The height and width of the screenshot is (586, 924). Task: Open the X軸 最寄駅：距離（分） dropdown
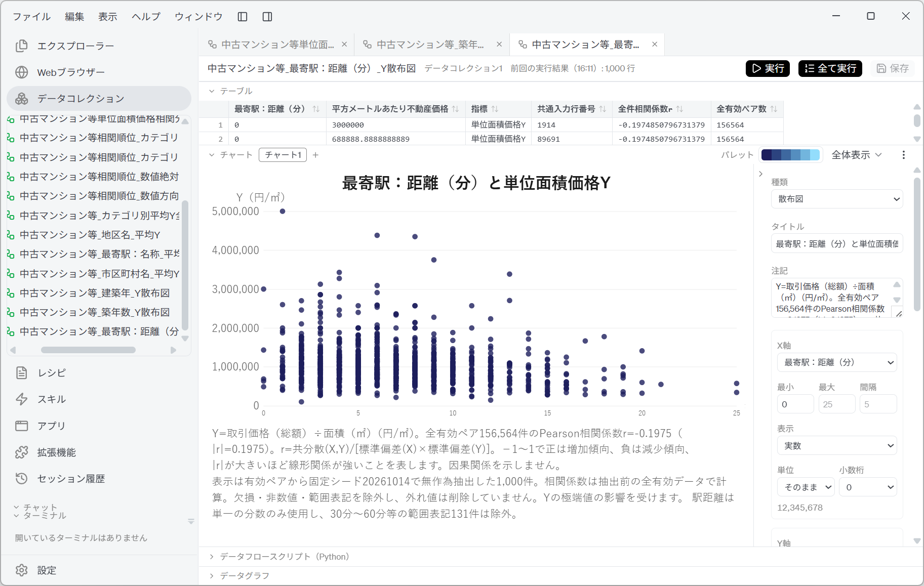pyautogui.click(x=837, y=362)
